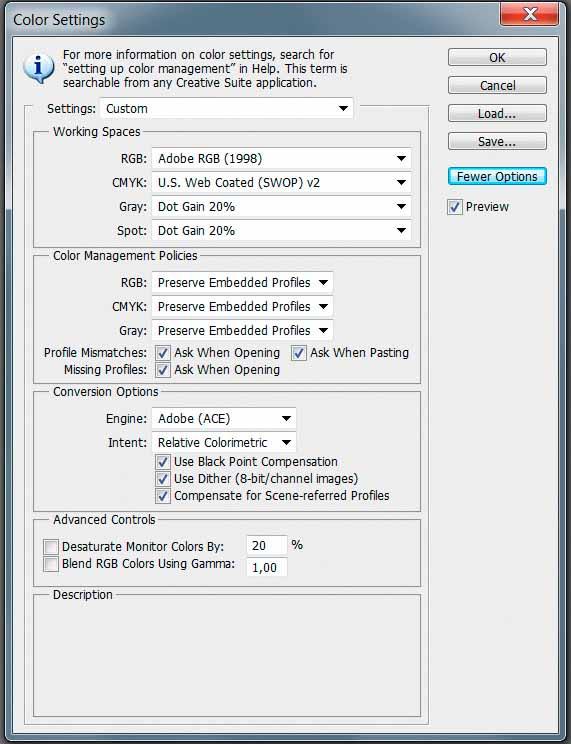571x744 pixels.
Task: Open RGB policy Preserve Embedded Profiles dropdown
Action: [242, 282]
